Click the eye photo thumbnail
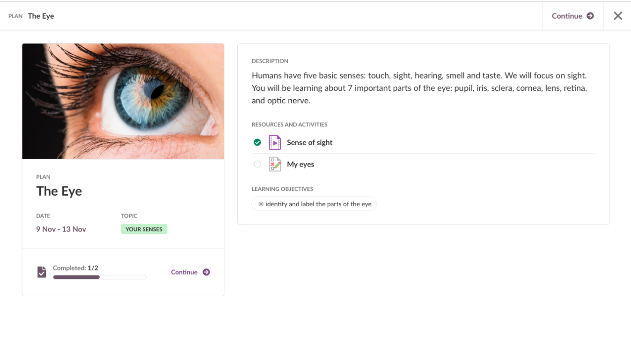The height and width of the screenshot is (364, 631). click(123, 101)
